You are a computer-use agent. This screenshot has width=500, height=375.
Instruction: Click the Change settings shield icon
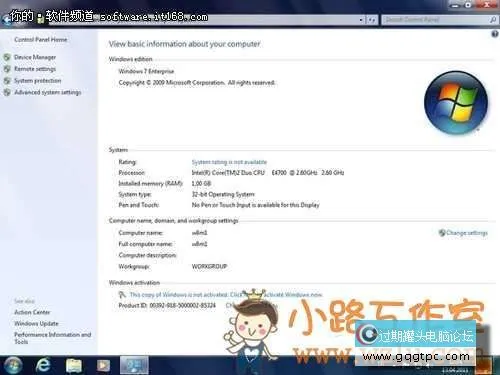click(442, 233)
